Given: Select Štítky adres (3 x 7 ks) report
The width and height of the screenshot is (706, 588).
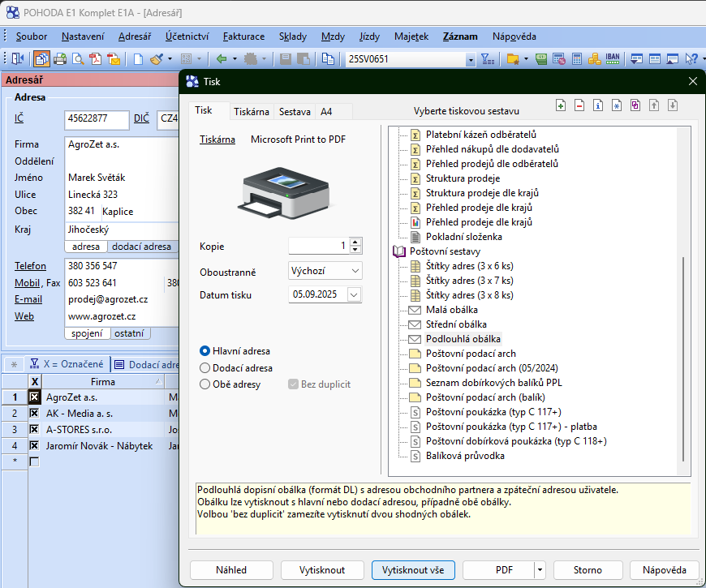Looking at the screenshot, I should click(x=470, y=281).
